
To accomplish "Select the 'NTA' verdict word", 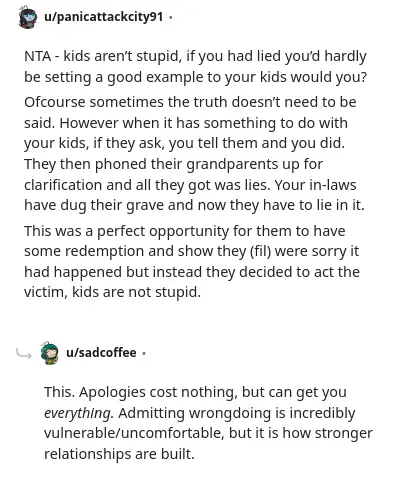I will [38, 56].
